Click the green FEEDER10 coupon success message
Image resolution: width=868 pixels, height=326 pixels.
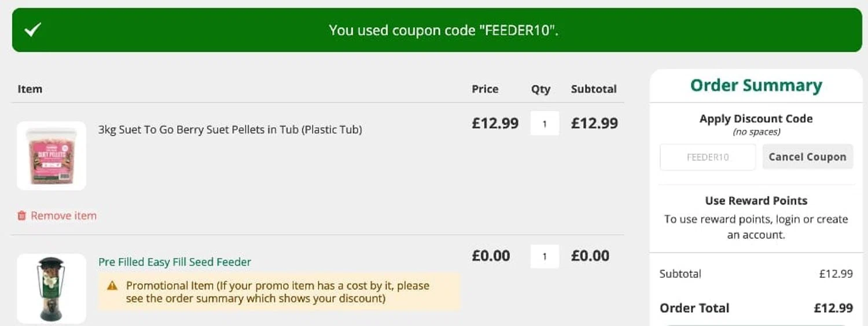(x=443, y=30)
